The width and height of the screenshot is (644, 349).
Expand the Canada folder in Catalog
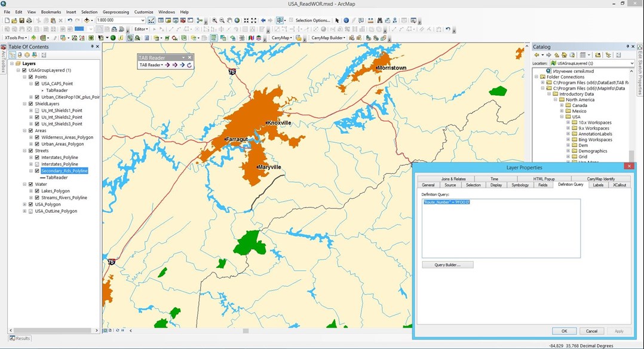click(562, 105)
